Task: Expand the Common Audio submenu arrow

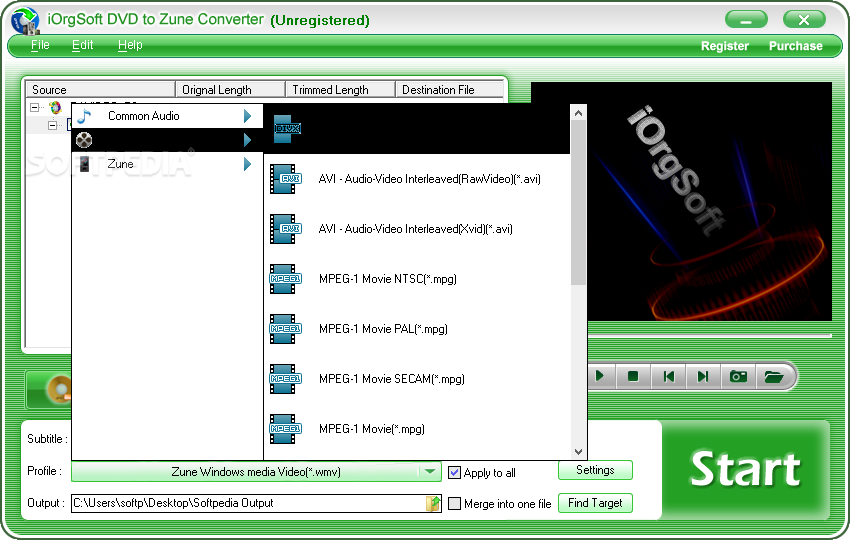Action: [x=247, y=116]
